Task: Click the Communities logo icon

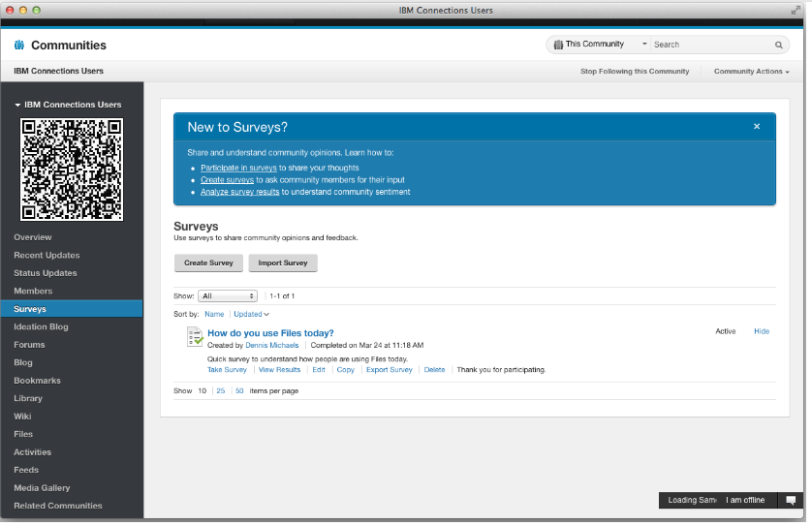Action: [19, 45]
